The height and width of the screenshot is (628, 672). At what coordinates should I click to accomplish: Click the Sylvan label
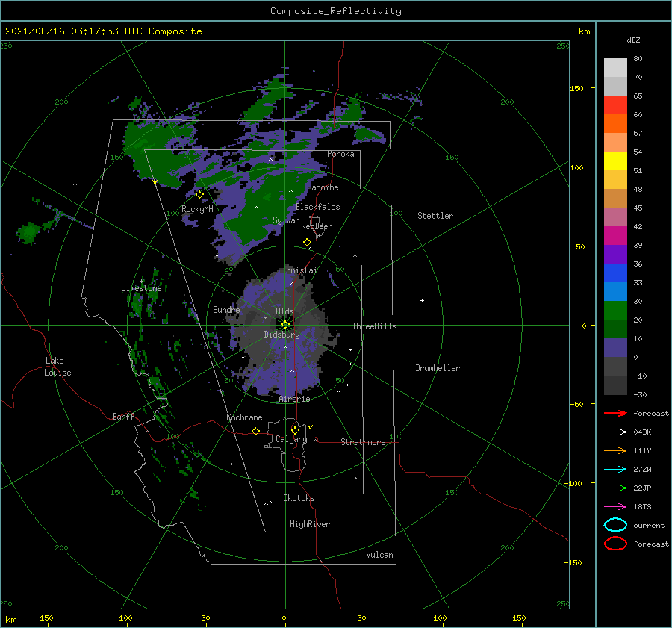tap(286, 220)
